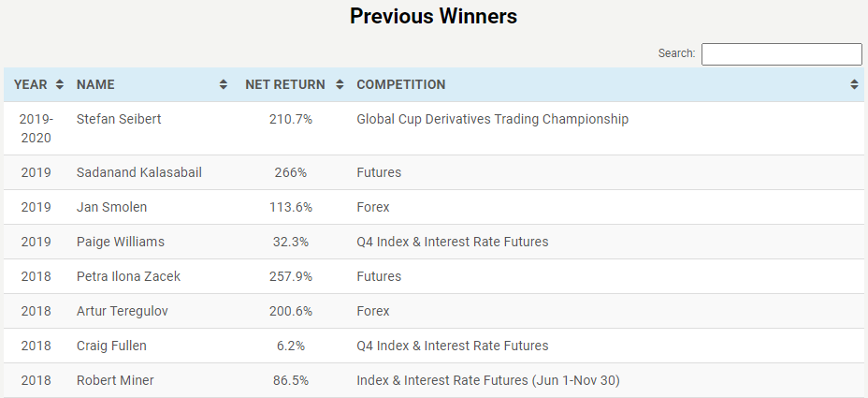Screen dimensions: 868x398
Task: Select the Craig Fullen row
Action: (x=433, y=346)
